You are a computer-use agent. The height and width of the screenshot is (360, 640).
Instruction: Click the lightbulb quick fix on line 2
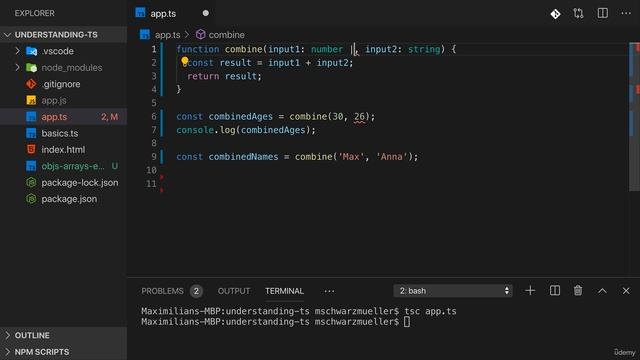(x=184, y=61)
